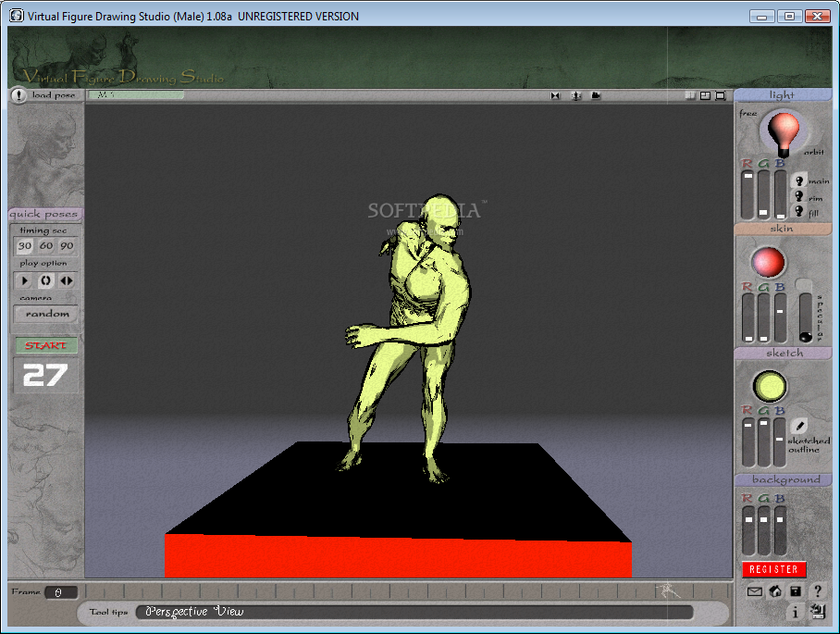Set quick pose timing to 90 seconds

tap(67, 246)
